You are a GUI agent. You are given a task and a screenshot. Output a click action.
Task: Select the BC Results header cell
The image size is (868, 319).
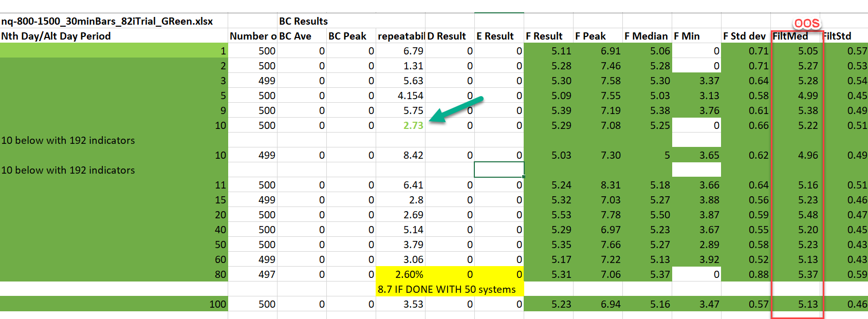pos(303,21)
